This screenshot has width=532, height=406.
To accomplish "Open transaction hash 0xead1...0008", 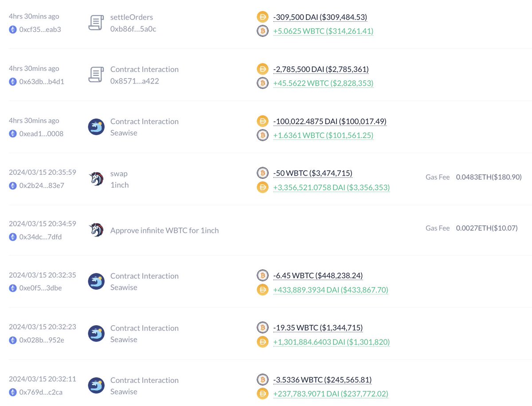I will coord(41,134).
